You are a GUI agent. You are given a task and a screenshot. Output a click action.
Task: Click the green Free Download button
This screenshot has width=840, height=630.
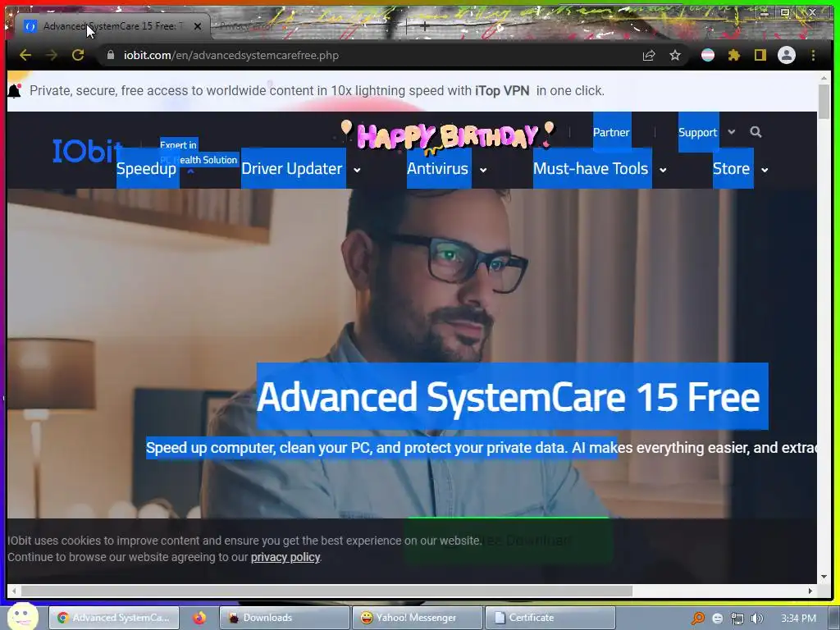[x=508, y=540]
